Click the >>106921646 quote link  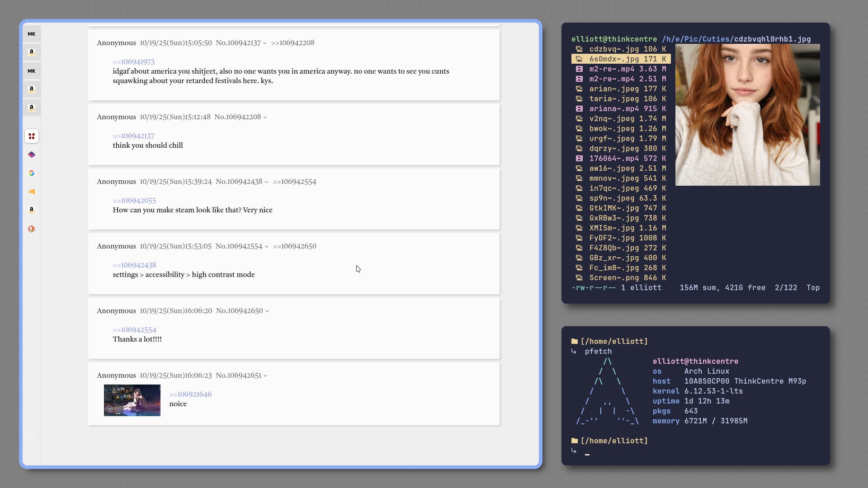(190, 394)
